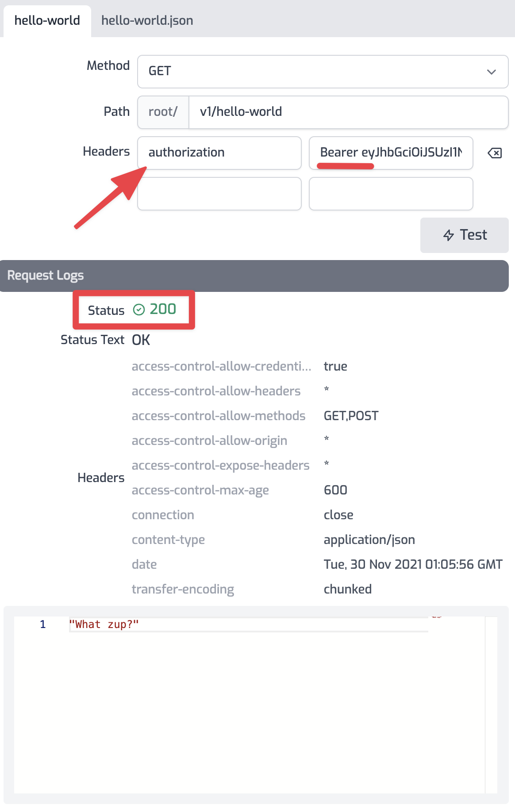Click the content-type header name
515x812 pixels.
[168, 540]
